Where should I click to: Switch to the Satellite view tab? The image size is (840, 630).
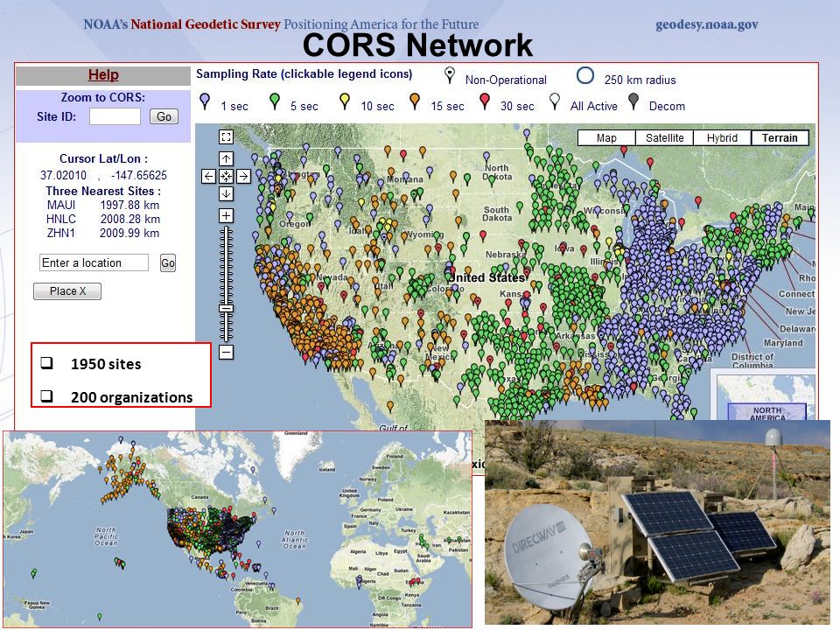coord(664,137)
